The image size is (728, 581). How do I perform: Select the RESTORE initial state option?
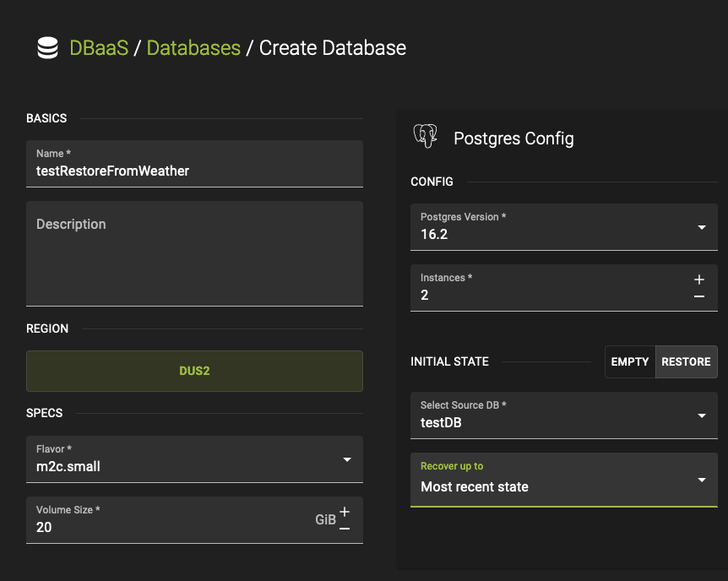pyautogui.click(x=686, y=361)
